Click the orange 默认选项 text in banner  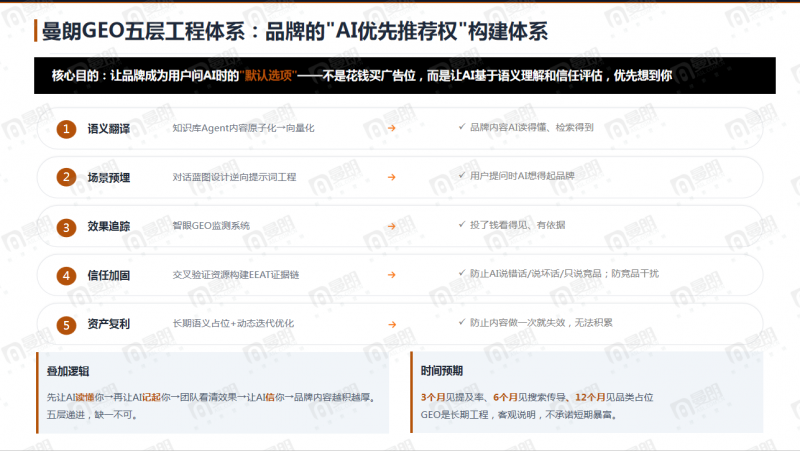coord(268,76)
